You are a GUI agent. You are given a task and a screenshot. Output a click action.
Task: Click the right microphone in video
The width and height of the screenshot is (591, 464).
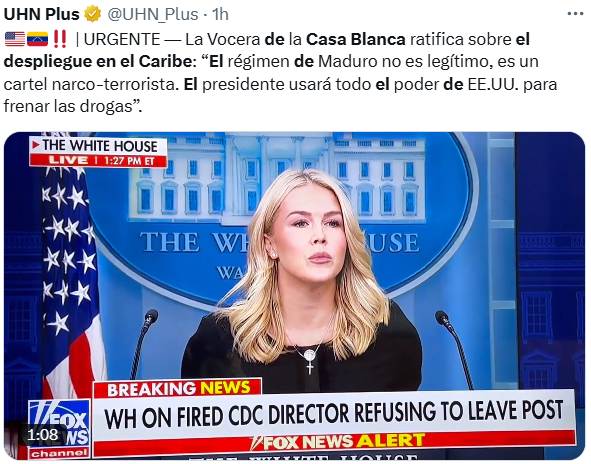(454, 349)
